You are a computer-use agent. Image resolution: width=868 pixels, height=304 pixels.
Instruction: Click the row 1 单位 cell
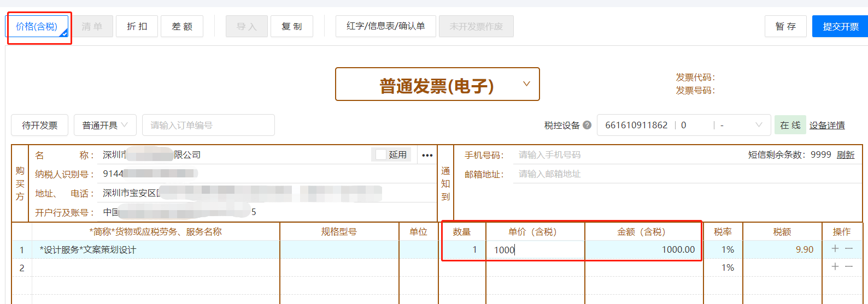[419, 249]
